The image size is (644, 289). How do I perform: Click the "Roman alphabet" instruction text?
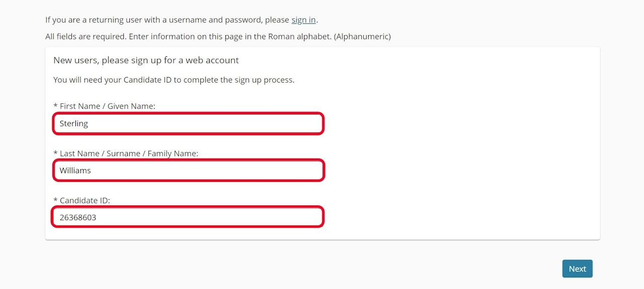tap(301, 36)
